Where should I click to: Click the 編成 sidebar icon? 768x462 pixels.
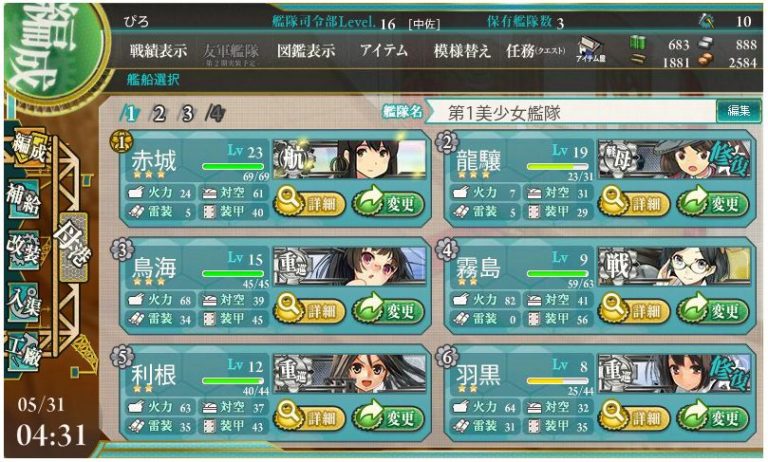[x=28, y=147]
